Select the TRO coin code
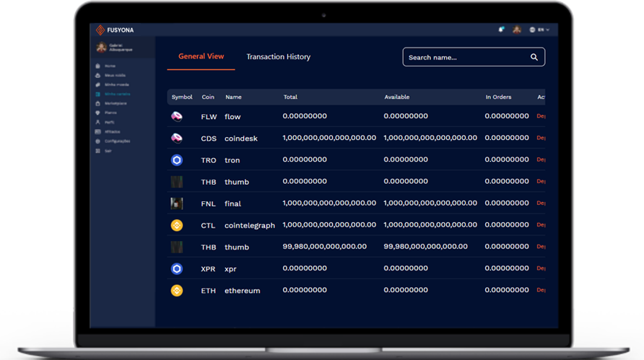This screenshot has width=644, height=360. pos(208,160)
